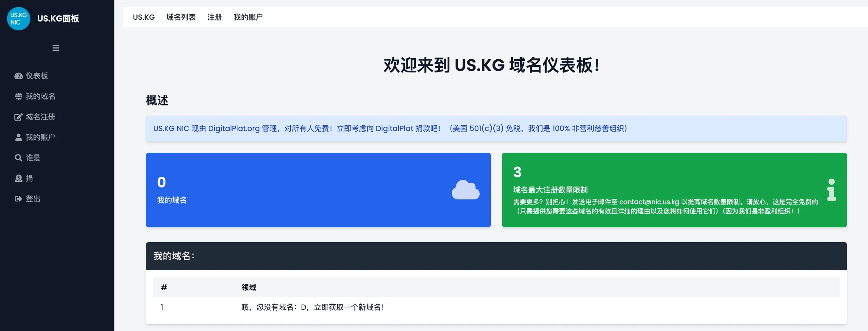
Task: Click the info icon on green card
Action: click(831, 190)
